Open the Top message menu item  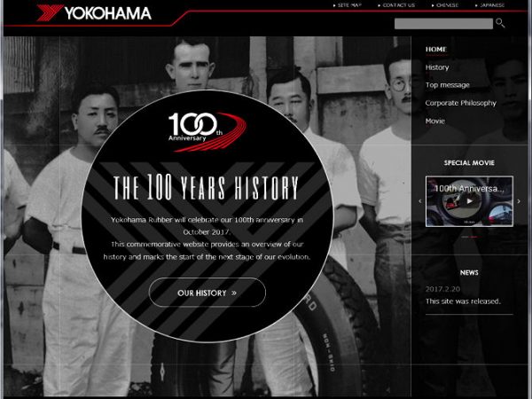[448, 85]
